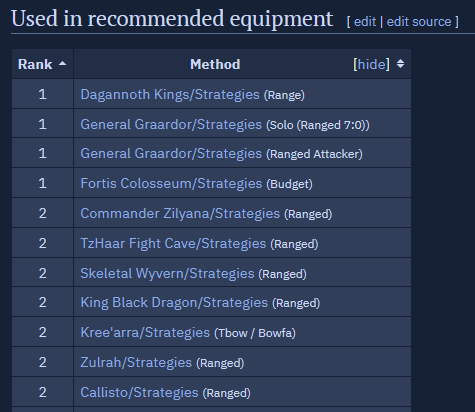Screen dimensions: 475x412
Task: Open Dagannoth Kings/Strategies link
Action: (170, 94)
